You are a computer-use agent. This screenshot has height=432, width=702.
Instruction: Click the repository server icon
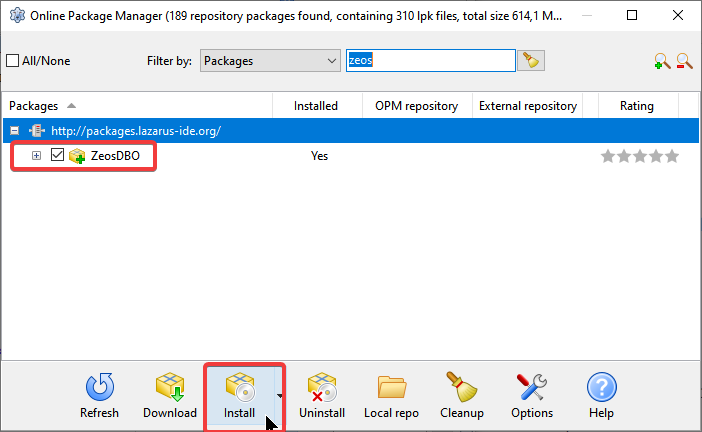tap(37, 131)
